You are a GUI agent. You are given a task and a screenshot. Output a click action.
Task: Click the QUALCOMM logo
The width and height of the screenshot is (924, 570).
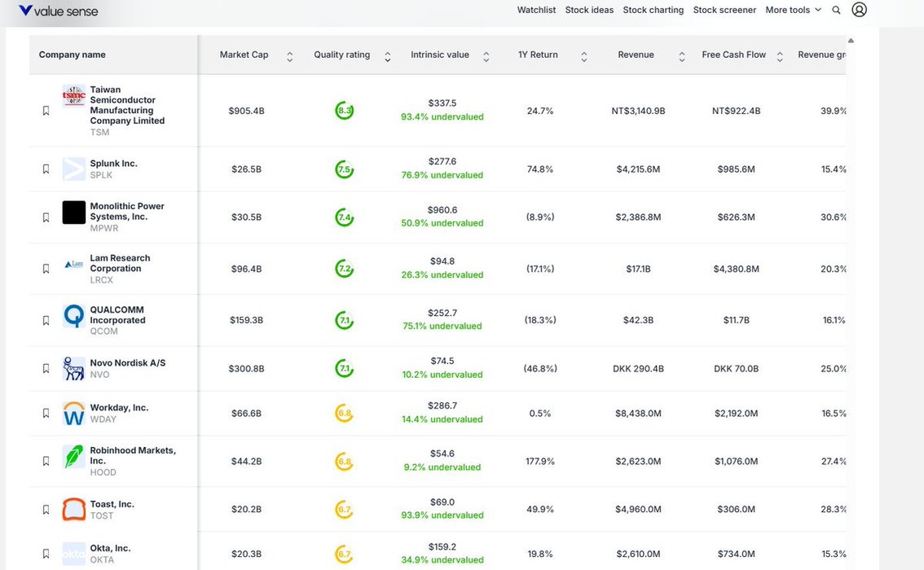pyautogui.click(x=73, y=316)
